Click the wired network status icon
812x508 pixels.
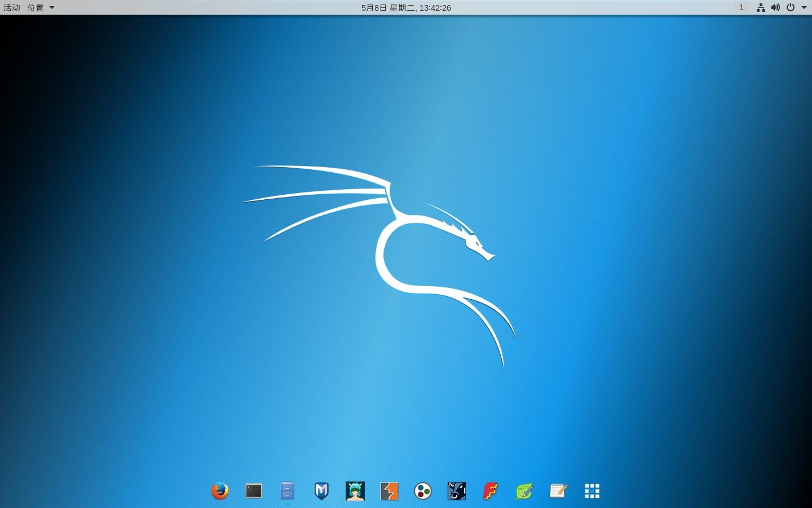(761, 7)
